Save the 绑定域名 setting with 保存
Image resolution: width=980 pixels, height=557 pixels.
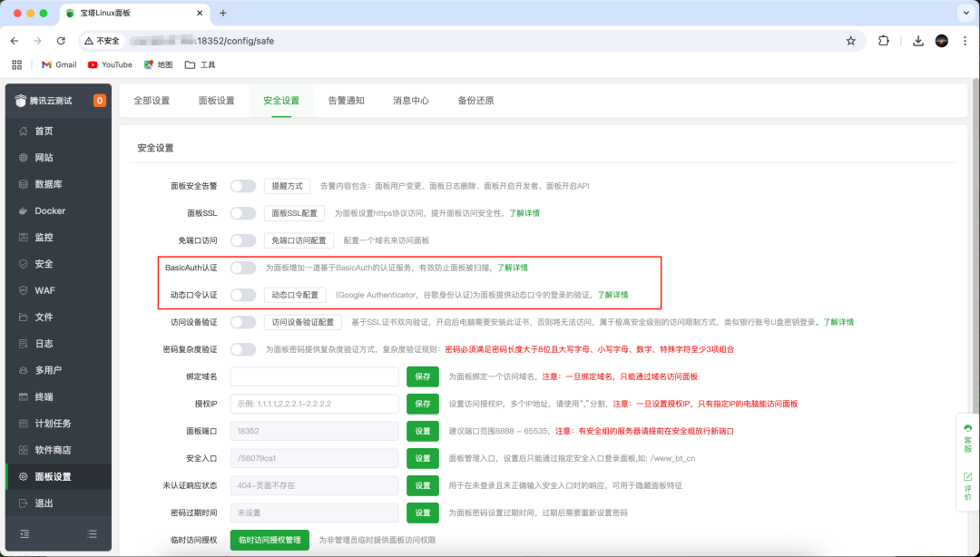[423, 376]
